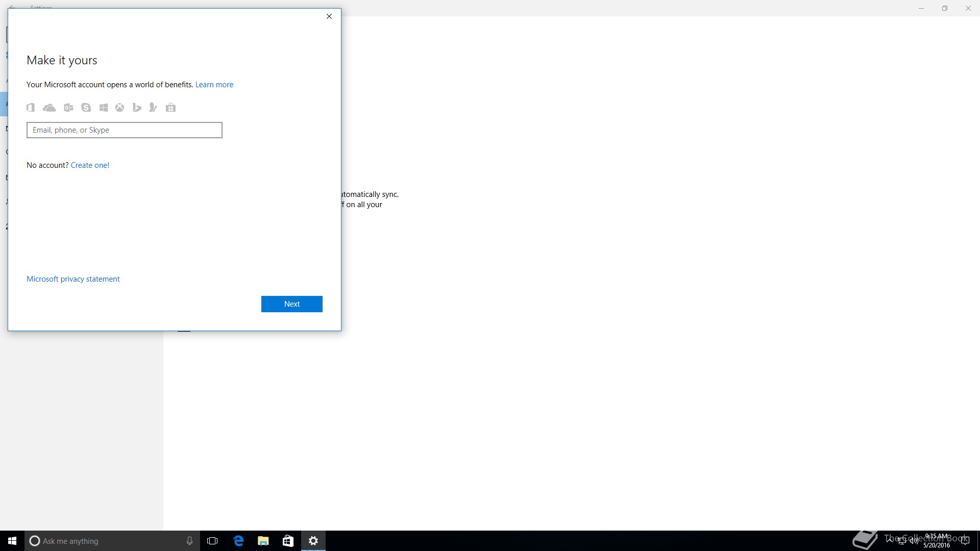Screen dimensions: 980x551
Task: Open the clock showing 9:35 AM
Action: click(937, 541)
